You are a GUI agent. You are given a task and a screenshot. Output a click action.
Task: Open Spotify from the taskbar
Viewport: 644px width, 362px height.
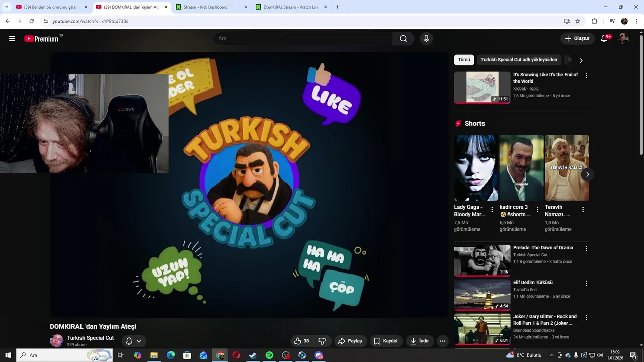pyautogui.click(x=269, y=355)
